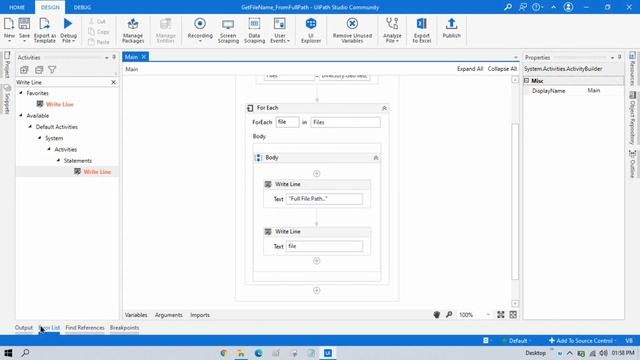Open the Arguments panel
Image resolution: width=640 pixels, height=360 pixels.
click(169, 315)
